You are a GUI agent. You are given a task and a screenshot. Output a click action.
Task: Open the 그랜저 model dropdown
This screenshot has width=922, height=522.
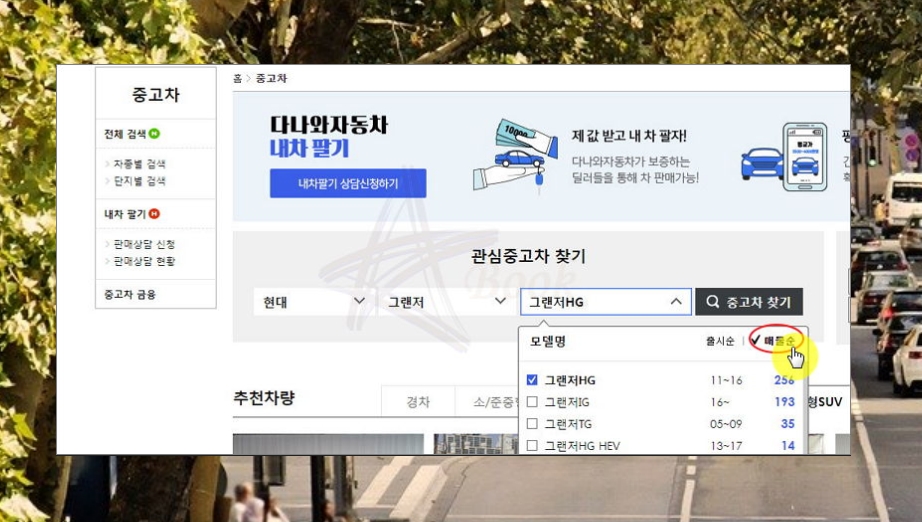pos(447,302)
